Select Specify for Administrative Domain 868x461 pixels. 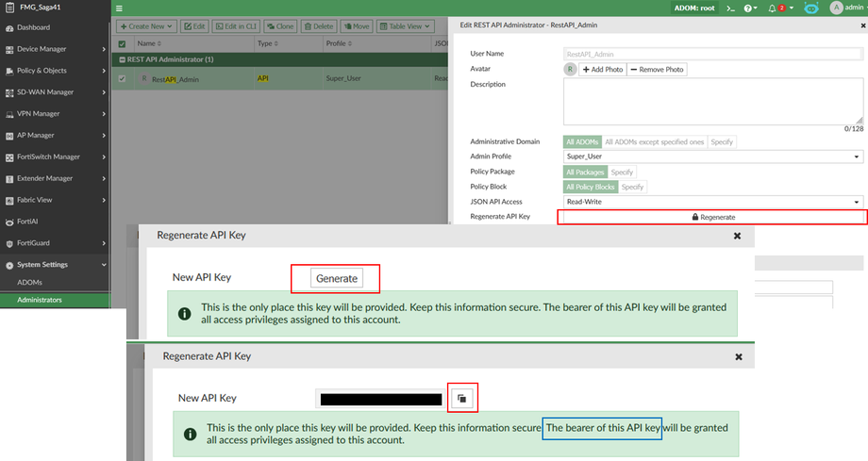click(x=722, y=142)
